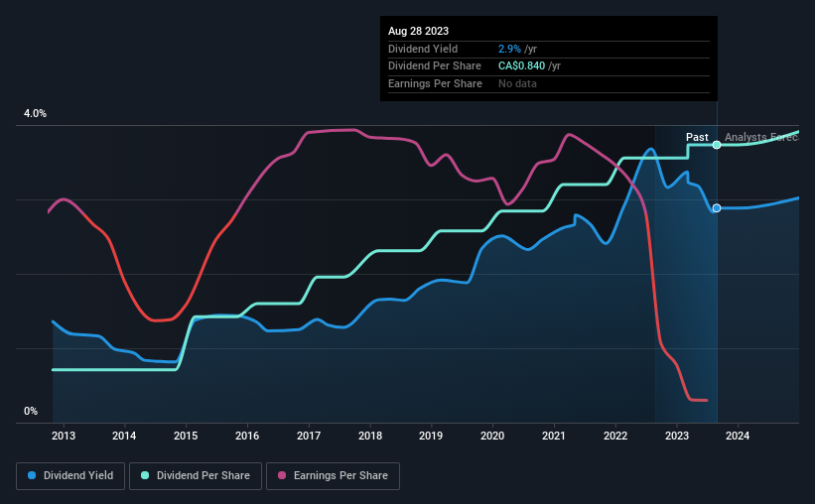Click the pink Earnings Per Share legend dot

point(282,475)
